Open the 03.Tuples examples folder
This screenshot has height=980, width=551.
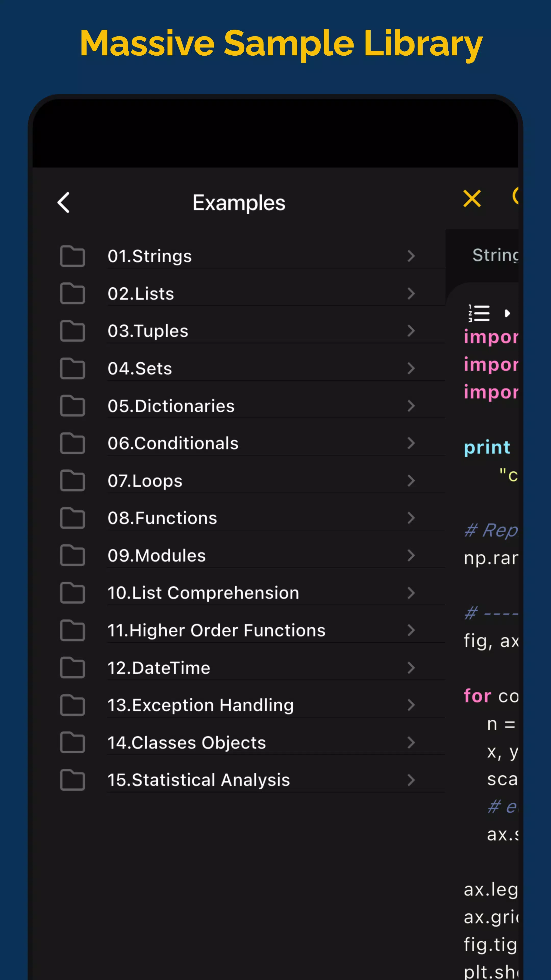tap(148, 331)
